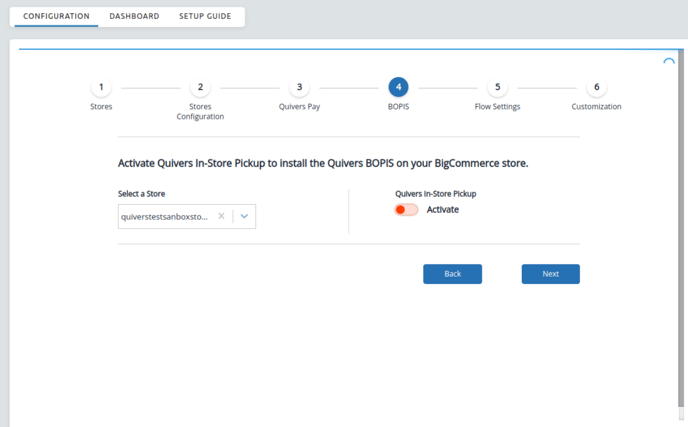
Task: Open the Setup Guide tab
Action: pos(205,16)
